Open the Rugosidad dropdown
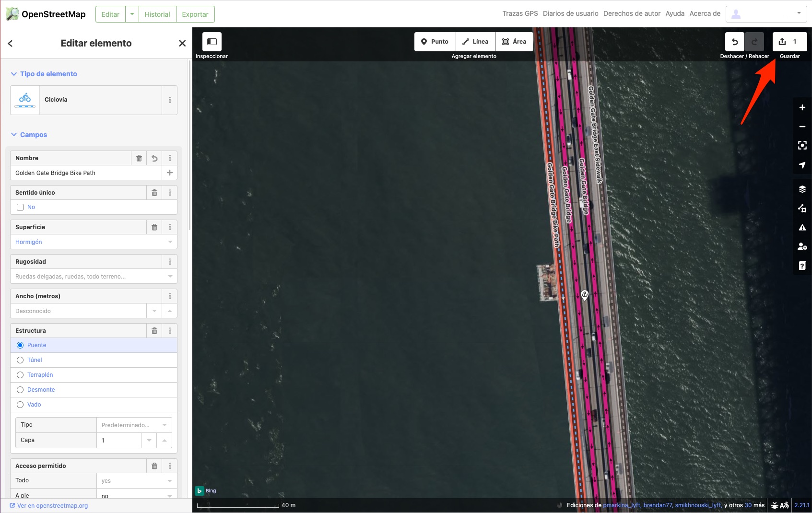812x513 pixels. pos(94,276)
